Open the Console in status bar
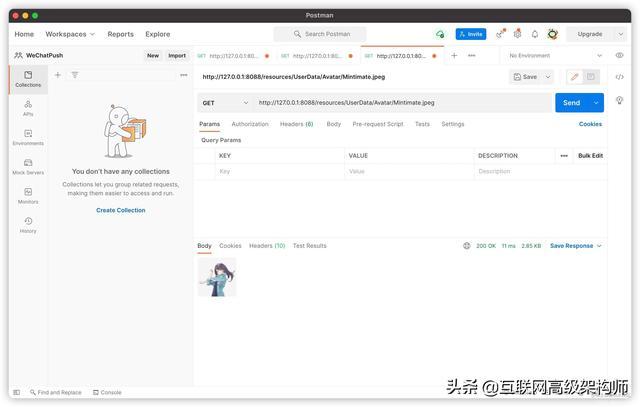Screen dimensions: 640x407 point(107,392)
